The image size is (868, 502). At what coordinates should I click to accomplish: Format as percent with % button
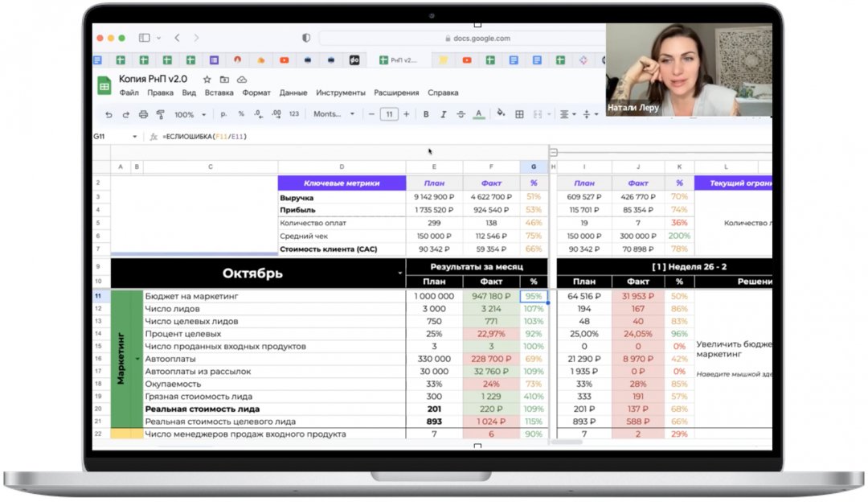241,114
